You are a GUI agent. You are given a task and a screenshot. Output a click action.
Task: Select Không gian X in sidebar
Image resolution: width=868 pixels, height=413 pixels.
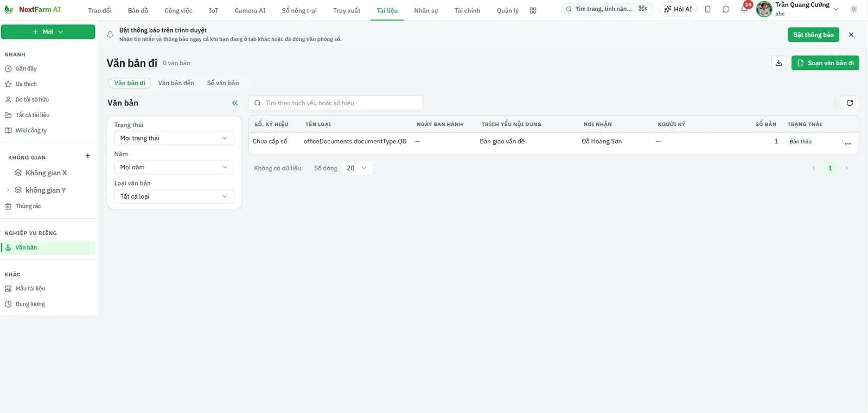coord(46,173)
